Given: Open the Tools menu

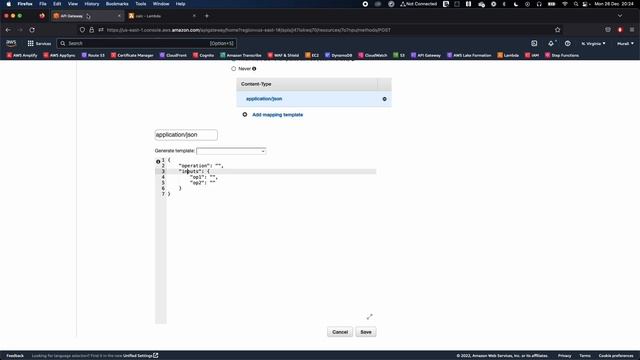Looking at the screenshot, I should click(141, 4).
